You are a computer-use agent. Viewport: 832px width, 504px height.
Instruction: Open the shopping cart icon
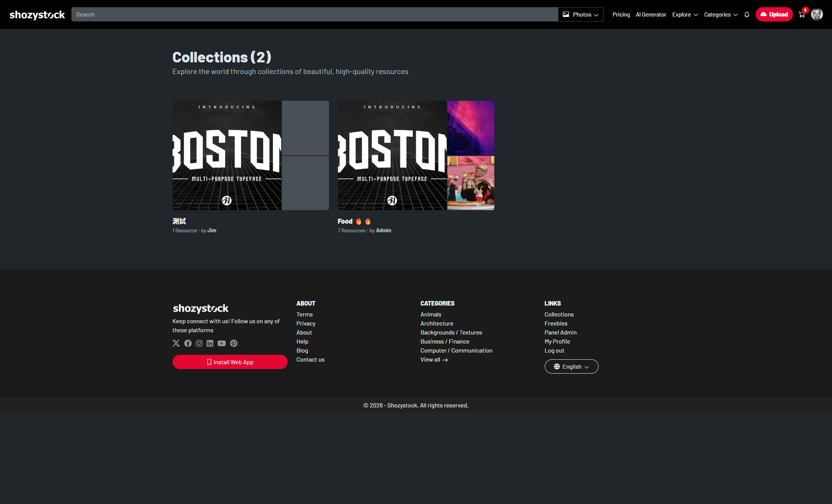pos(802,15)
